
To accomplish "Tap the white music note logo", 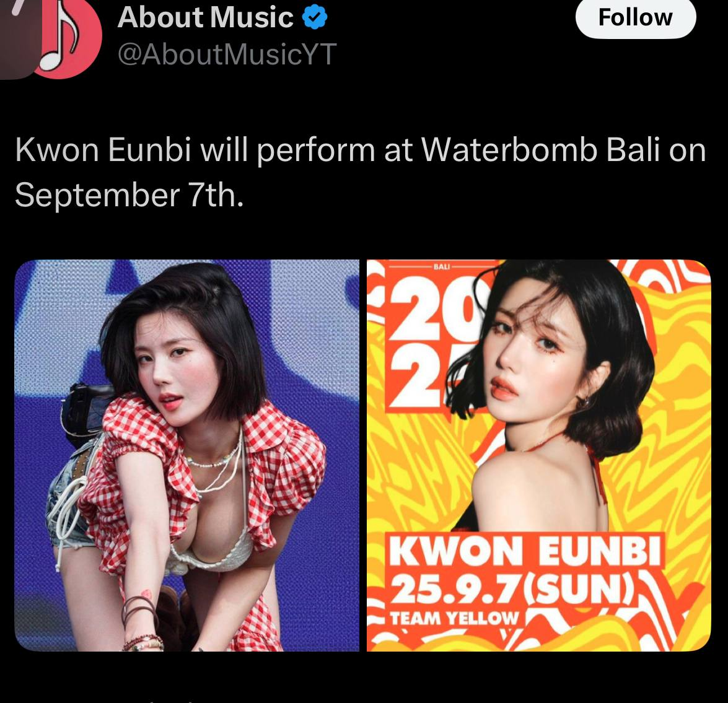I will click(x=59, y=36).
